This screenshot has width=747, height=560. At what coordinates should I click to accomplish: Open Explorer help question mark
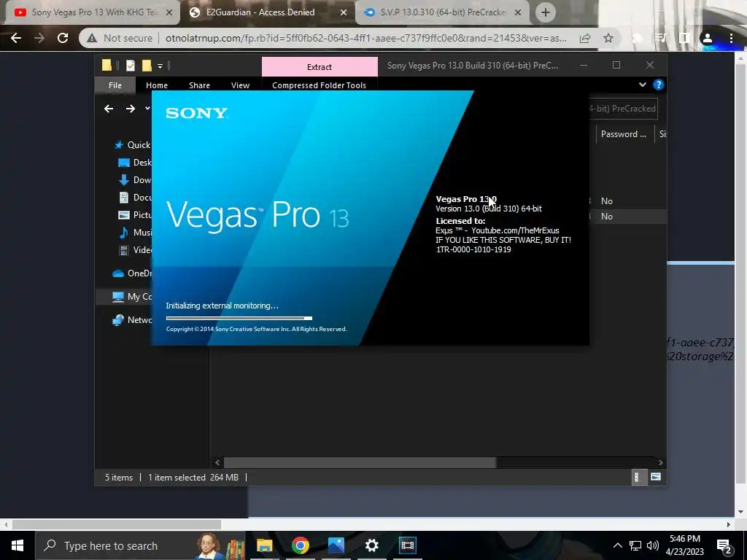[659, 85]
